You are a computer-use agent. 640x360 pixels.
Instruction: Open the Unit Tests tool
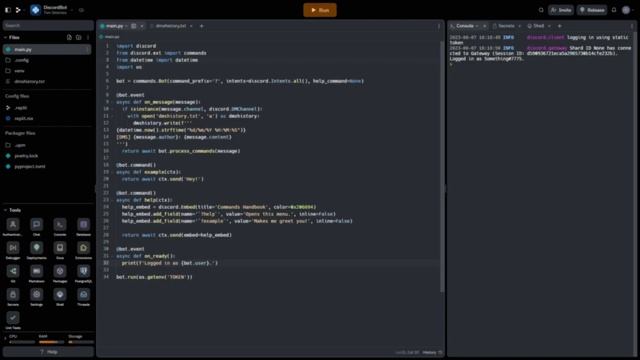click(13, 320)
